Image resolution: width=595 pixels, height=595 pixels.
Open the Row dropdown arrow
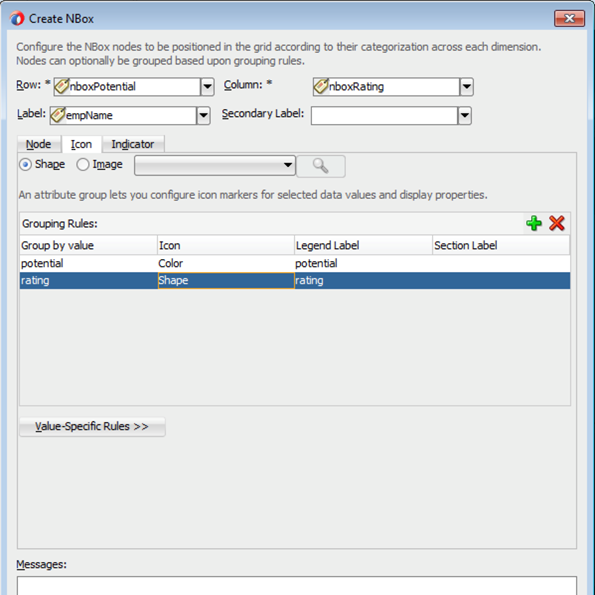coord(207,87)
